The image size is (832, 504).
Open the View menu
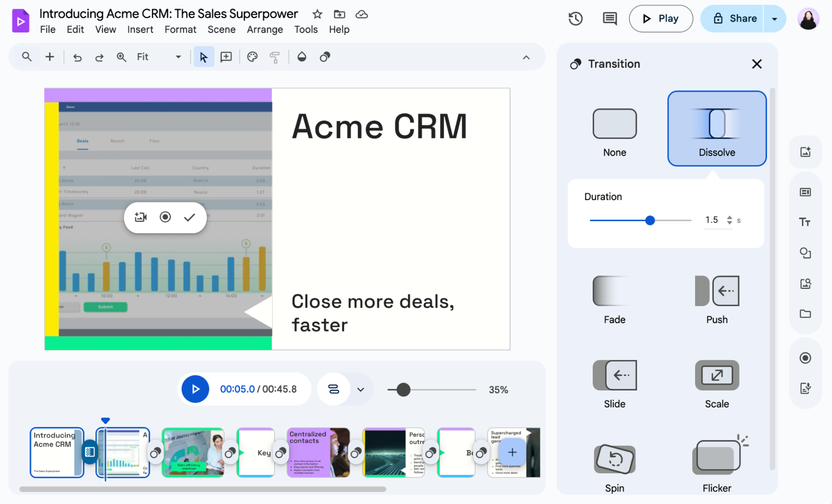point(106,30)
